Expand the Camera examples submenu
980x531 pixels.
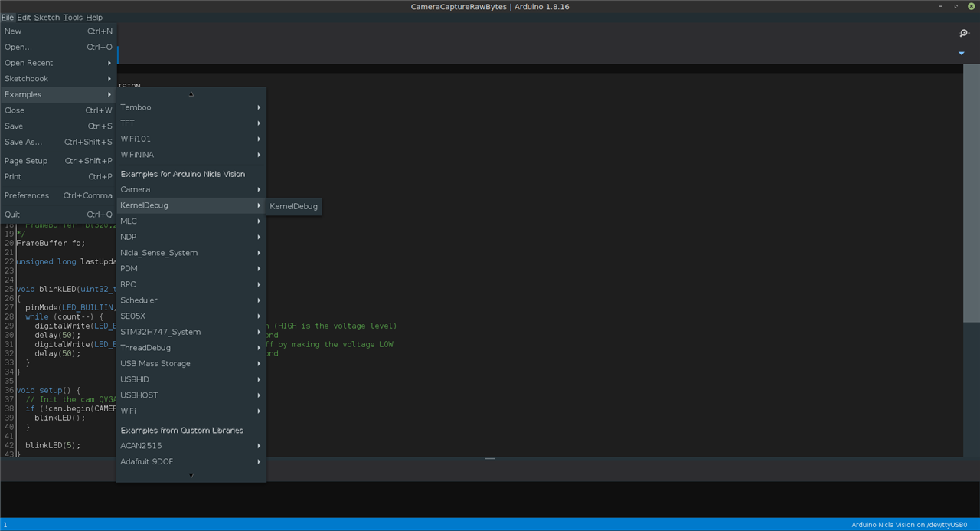(191, 189)
